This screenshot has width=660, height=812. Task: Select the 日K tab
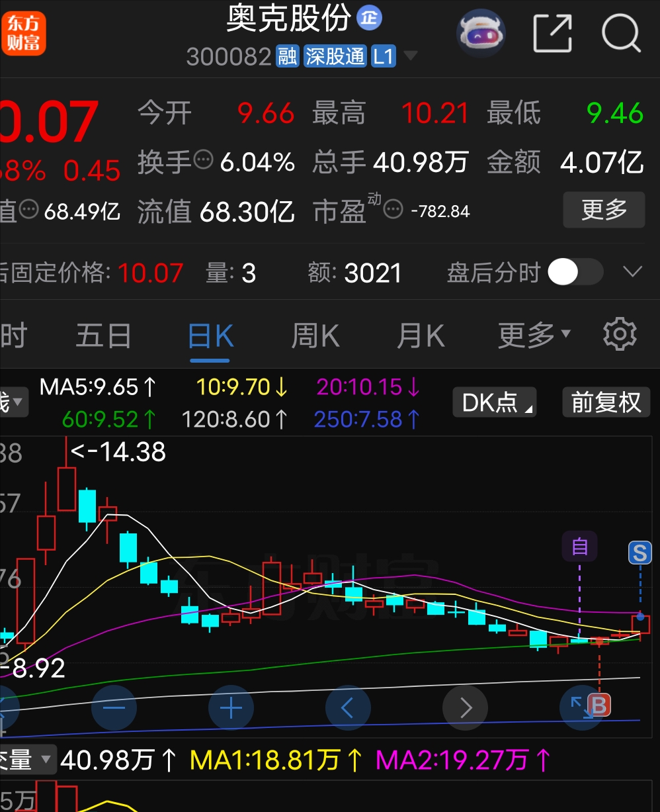click(x=210, y=336)
